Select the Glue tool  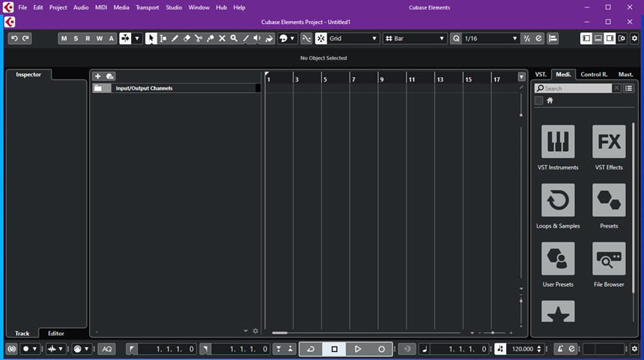coord(210,39)
